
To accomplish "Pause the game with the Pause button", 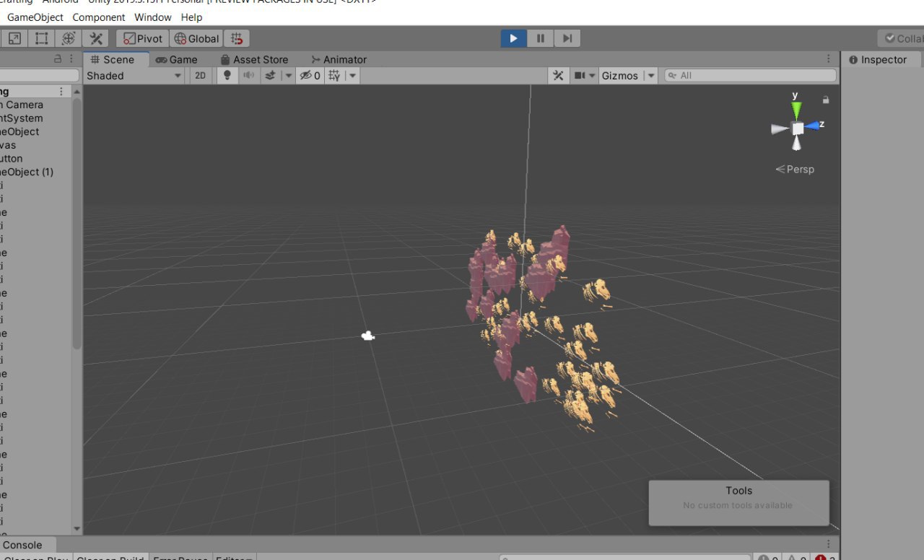I will [x=540, y=38].
